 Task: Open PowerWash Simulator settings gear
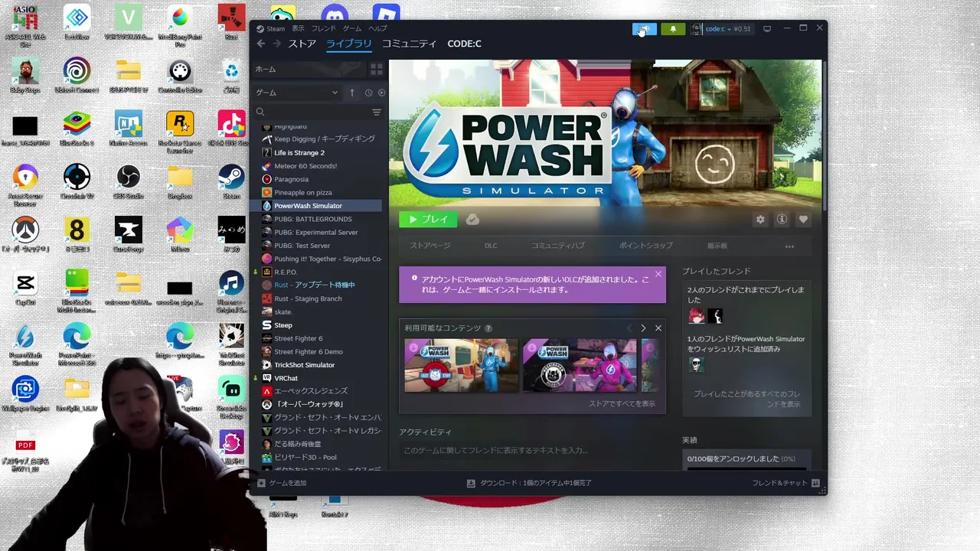[760, 219]
